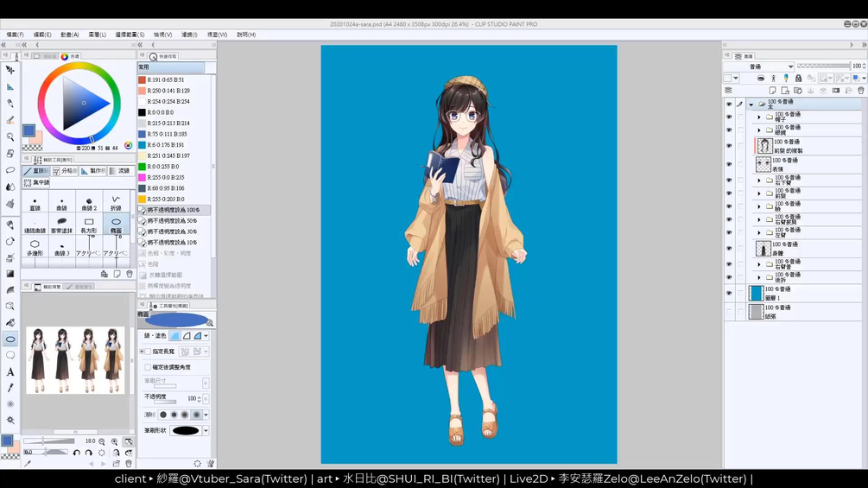Open the brush shape (筆刷形狀) dropdown
This screenshot has width=868, height=488.
206,430
